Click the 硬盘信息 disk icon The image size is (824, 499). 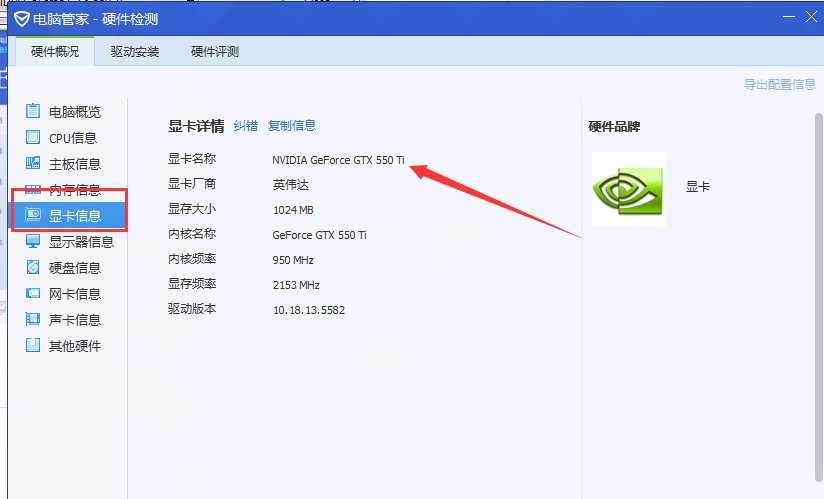click(x=33, y=267)
